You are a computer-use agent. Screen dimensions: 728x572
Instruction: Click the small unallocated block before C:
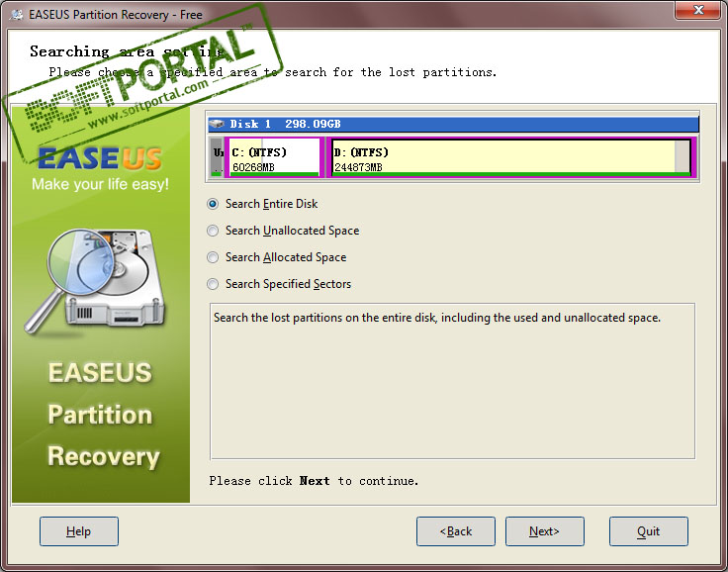pyautogui.click(x=217, y=157)
